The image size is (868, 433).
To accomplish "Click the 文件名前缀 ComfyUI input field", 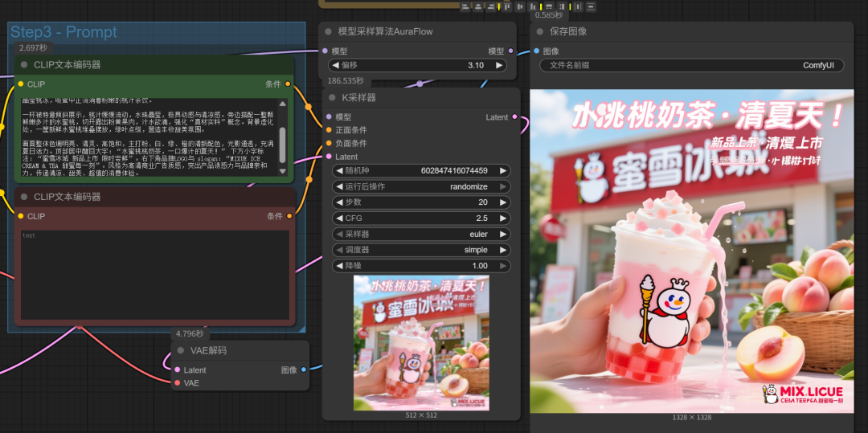I will point(692,65).
